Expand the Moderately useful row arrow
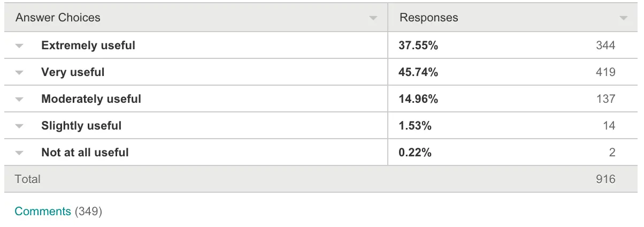The width and height of the screenshot is (644, 227). click(x=19, y=100)
